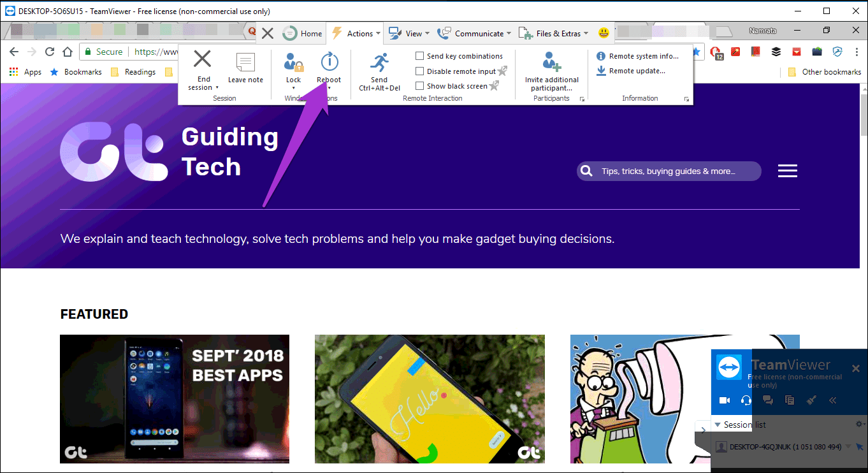The image size is (868, 473).
Task: Click the Chrome forward arrow
Action: click(32, 52)
